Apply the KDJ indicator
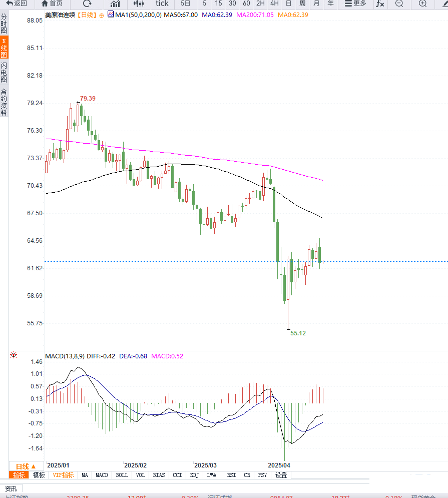Screen dimensions: 448x498 194,475
